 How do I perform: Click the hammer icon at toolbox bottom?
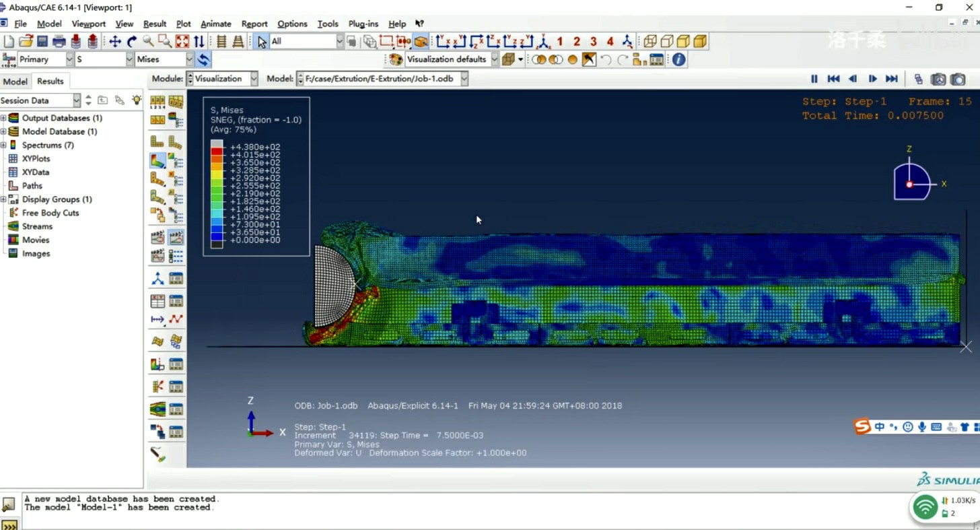(x=157, y=455)
